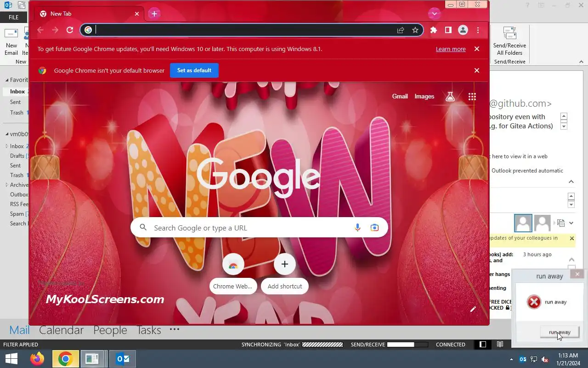Open the Gmail link
This screenshot has height=368, width=588.
click(400, 96)
